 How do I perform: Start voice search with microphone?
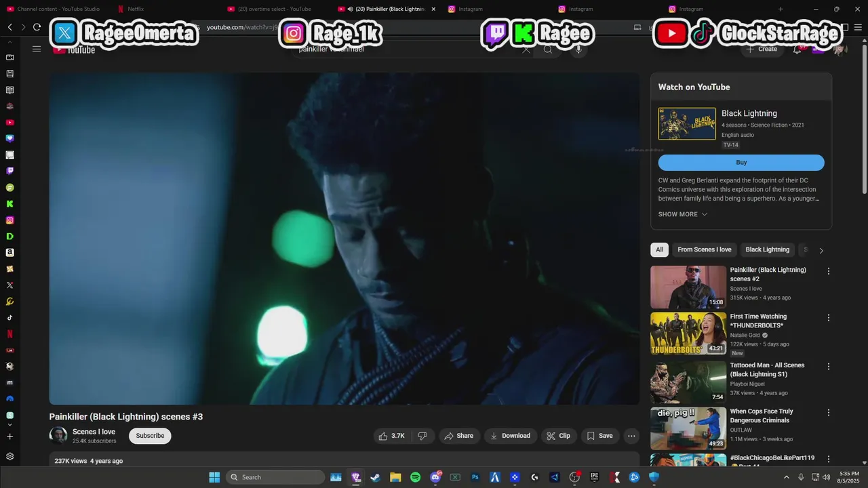578,49
